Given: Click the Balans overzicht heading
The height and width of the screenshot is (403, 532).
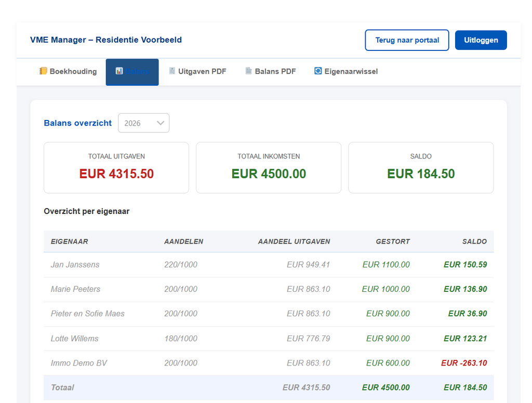Looking at the screenshot, I should (x=78, y=123).
